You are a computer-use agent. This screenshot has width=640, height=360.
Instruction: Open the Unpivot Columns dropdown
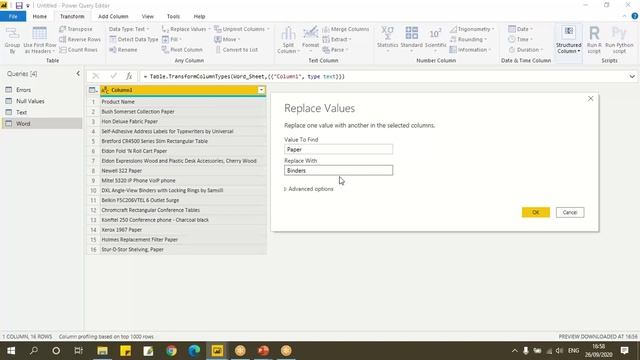[242, 29]
